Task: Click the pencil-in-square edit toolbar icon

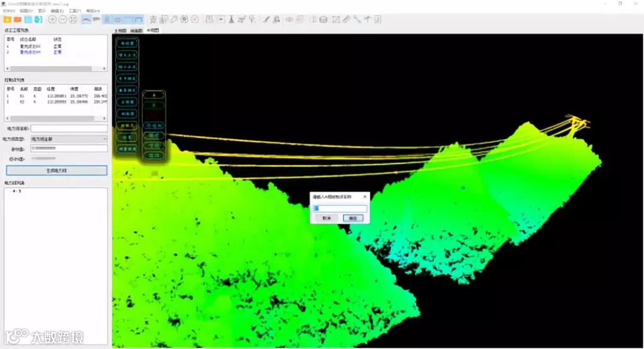Action: click(336, 19)
